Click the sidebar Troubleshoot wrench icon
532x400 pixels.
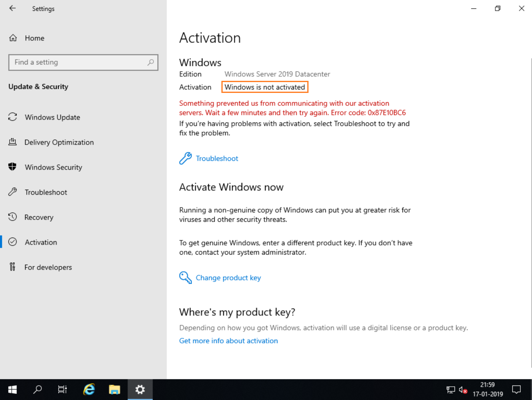click(x=13, y=192)
